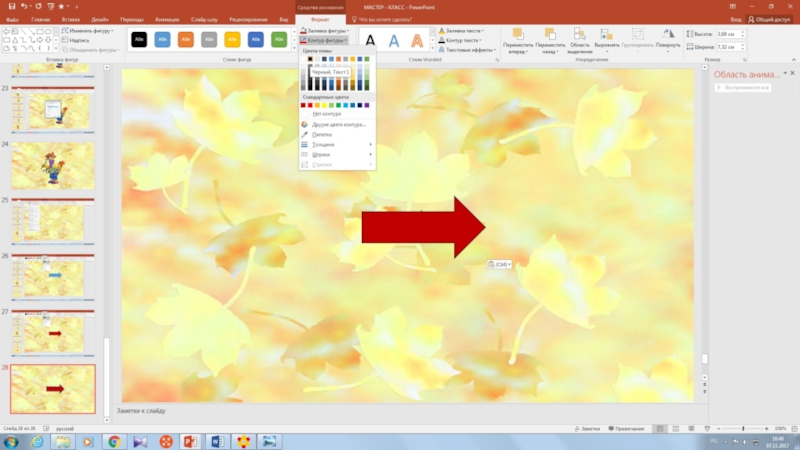Select slide 26 thumbnail

(x=53, y=277)
